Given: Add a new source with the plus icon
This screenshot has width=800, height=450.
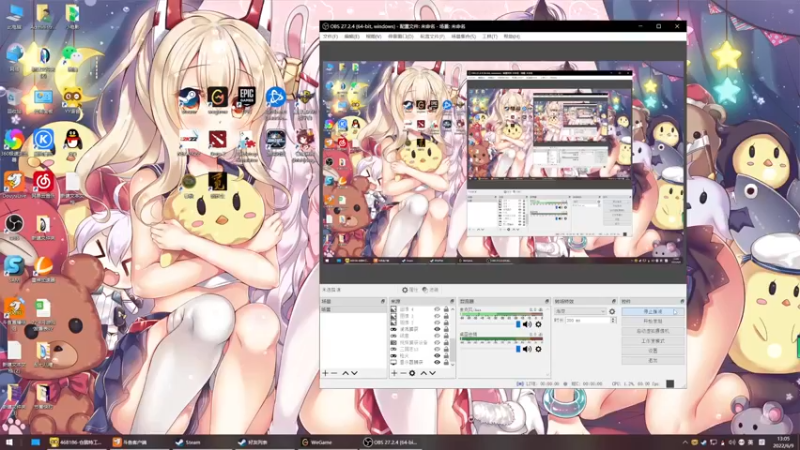Looking at the screenshot, I should pyautogui.click(x=394, y=373).
